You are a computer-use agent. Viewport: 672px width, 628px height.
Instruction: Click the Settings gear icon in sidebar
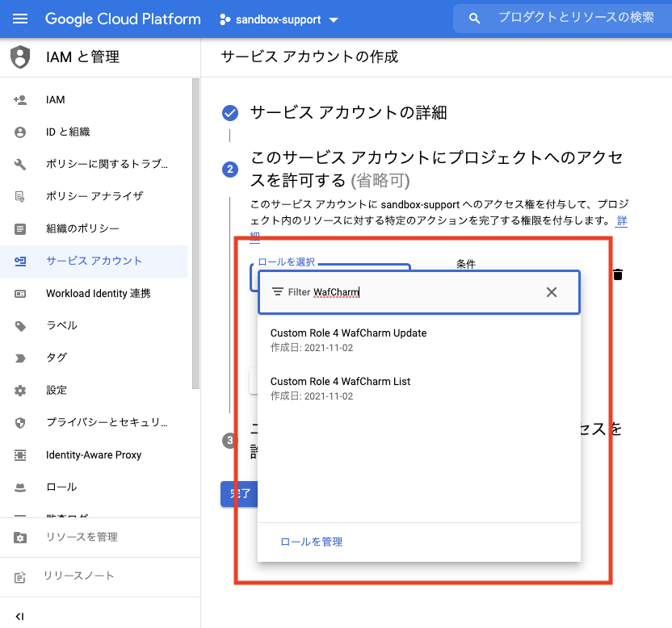click(20, 391)
